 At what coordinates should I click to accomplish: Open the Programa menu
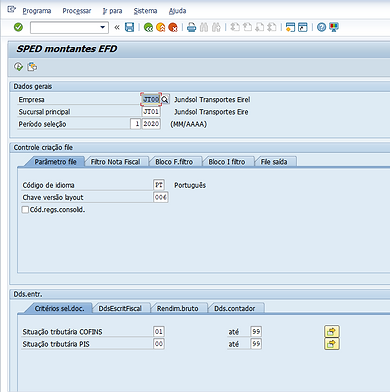(37, 11)
